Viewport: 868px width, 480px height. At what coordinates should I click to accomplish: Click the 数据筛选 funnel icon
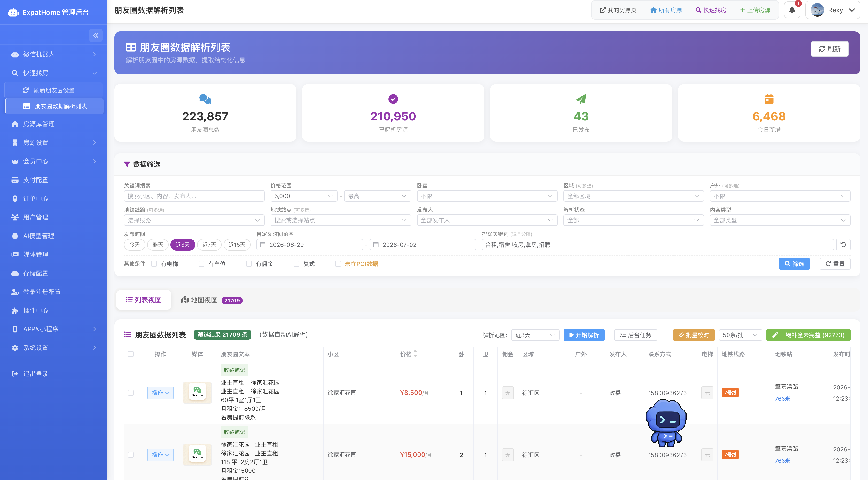[x=127, y=164]
